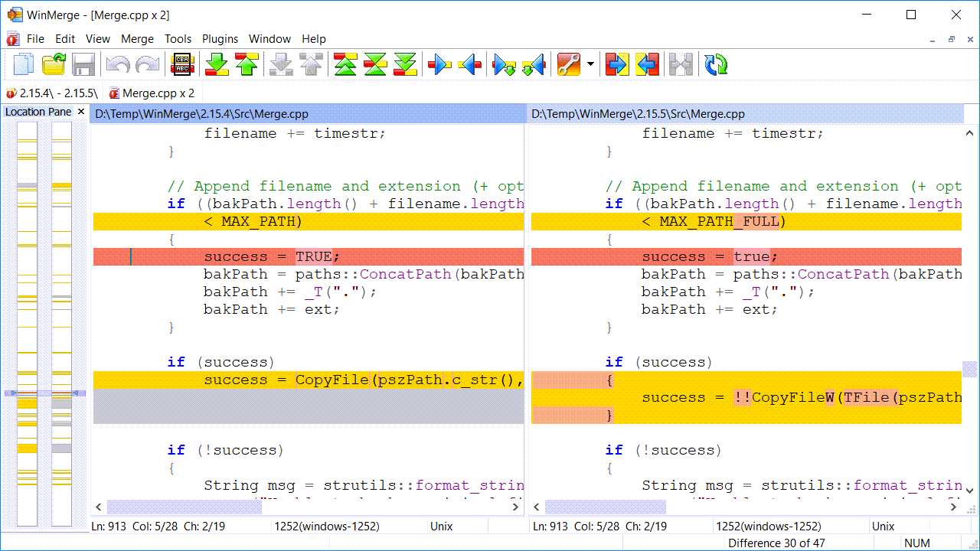This screenshot has height=551, width=980.
Task: Refresh the comparison with green arrows icon
Action: point(717,64)
